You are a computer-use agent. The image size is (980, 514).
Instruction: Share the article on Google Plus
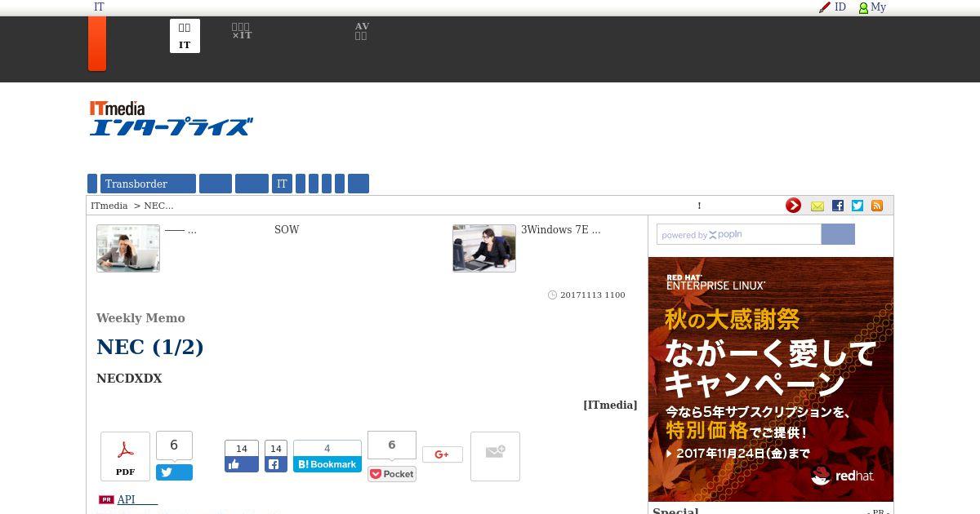coord(443,454)
